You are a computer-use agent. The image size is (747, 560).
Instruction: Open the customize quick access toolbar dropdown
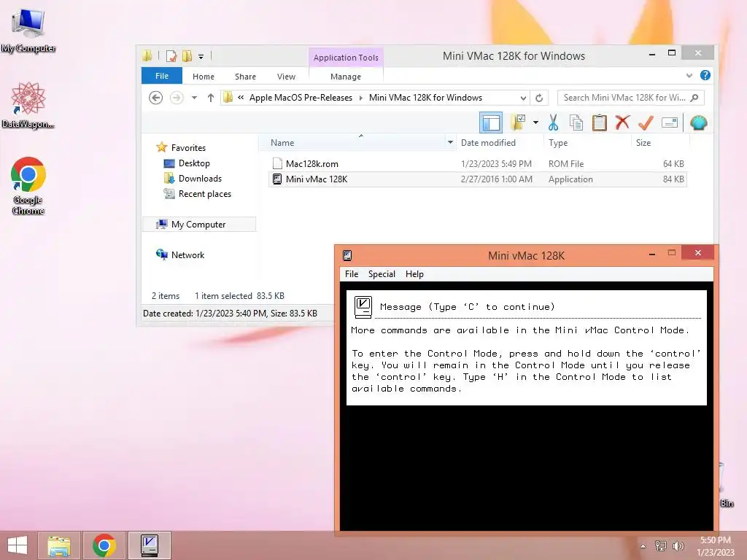[x=201, y=57]
